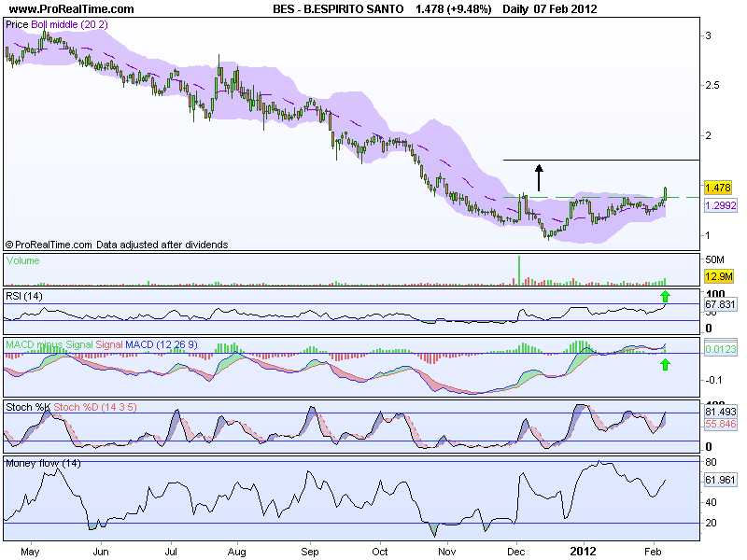Click the Sep label on time axis
The image size is (747, 560).
click(310, 552)
